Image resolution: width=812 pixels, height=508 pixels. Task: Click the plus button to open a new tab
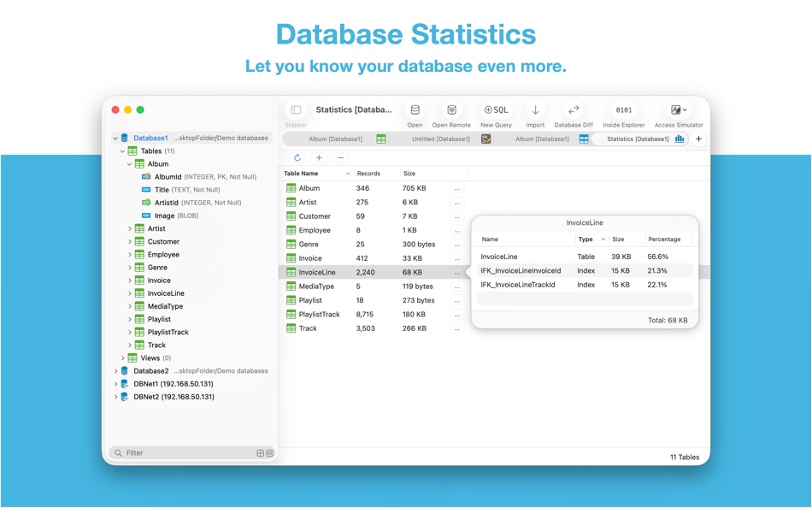(698, 139)
